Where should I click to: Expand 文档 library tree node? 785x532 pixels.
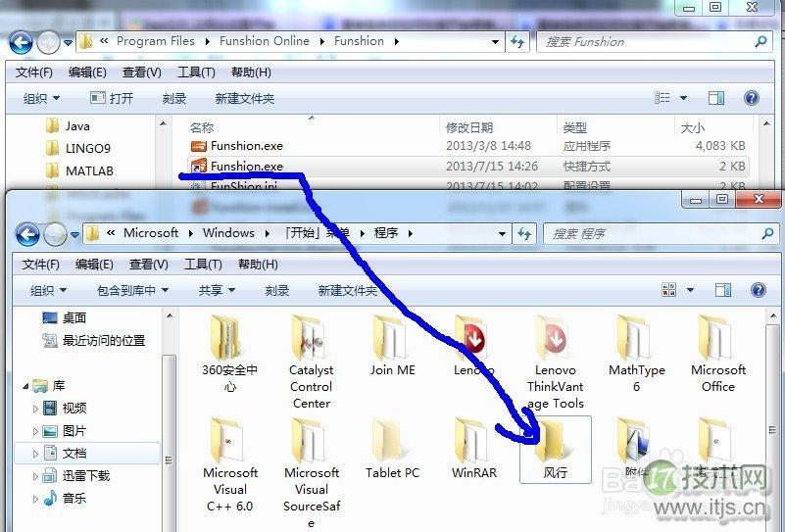pos(35,454)
